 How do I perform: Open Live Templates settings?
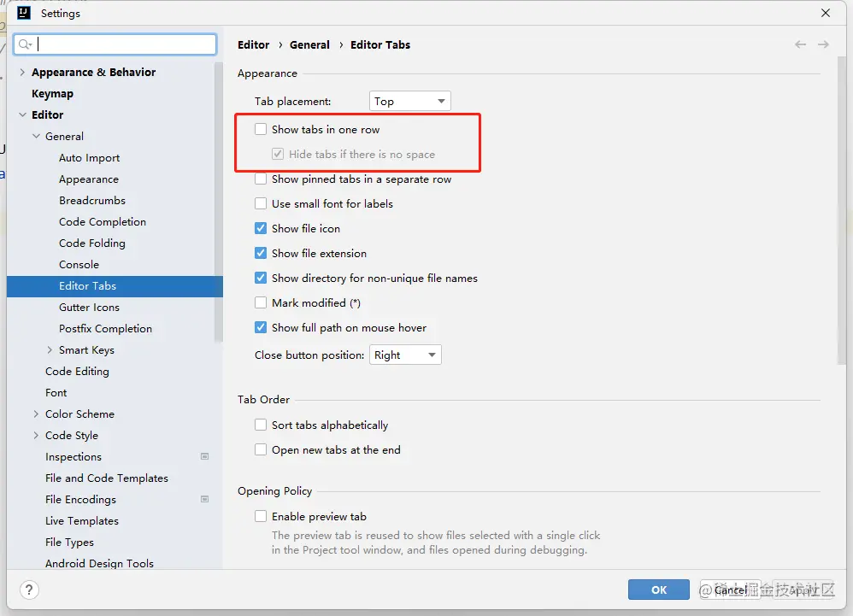tap(81, 521)
